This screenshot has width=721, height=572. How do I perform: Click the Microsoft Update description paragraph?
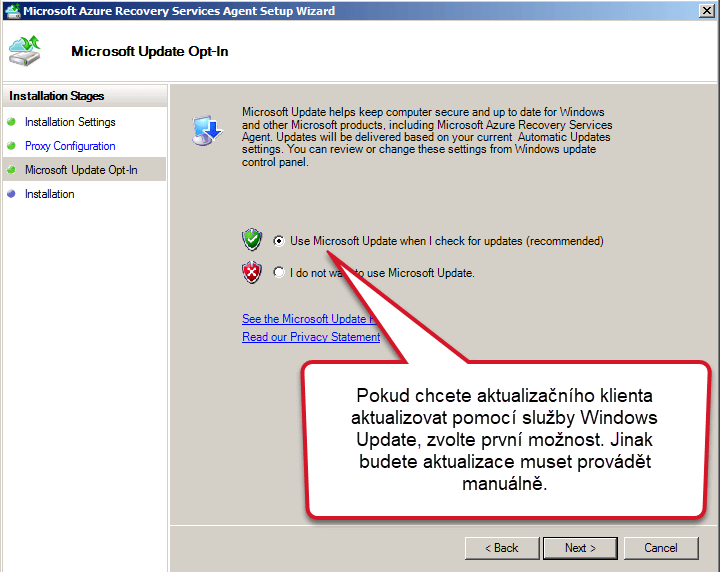[x=427, y=137]
